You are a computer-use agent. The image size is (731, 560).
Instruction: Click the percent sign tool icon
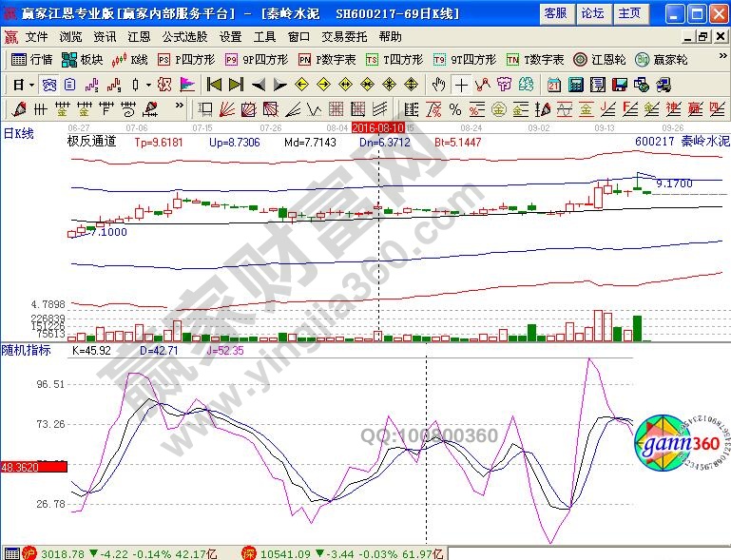pyautogui.click(x=455, y=108)
